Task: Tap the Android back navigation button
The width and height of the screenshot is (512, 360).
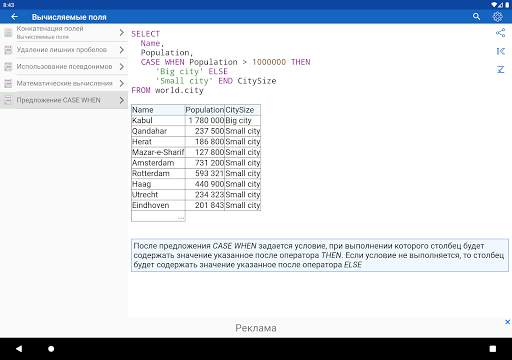Action: pos(19,349)
